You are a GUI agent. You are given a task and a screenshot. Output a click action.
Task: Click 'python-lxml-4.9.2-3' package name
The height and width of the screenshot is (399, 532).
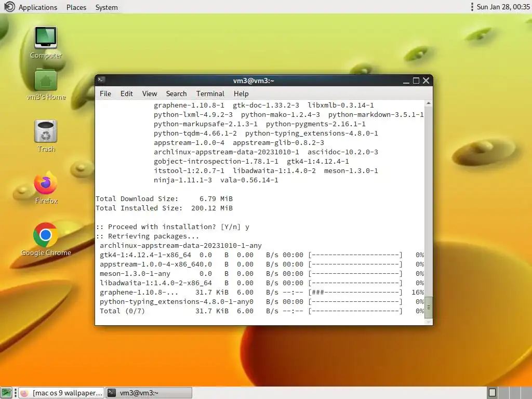click(x=193, y=115)
